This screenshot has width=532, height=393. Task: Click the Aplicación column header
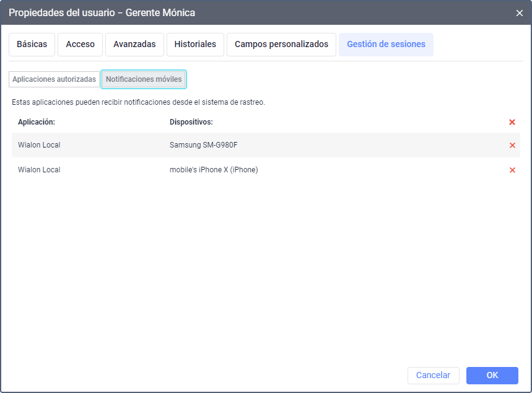(37, 122)
